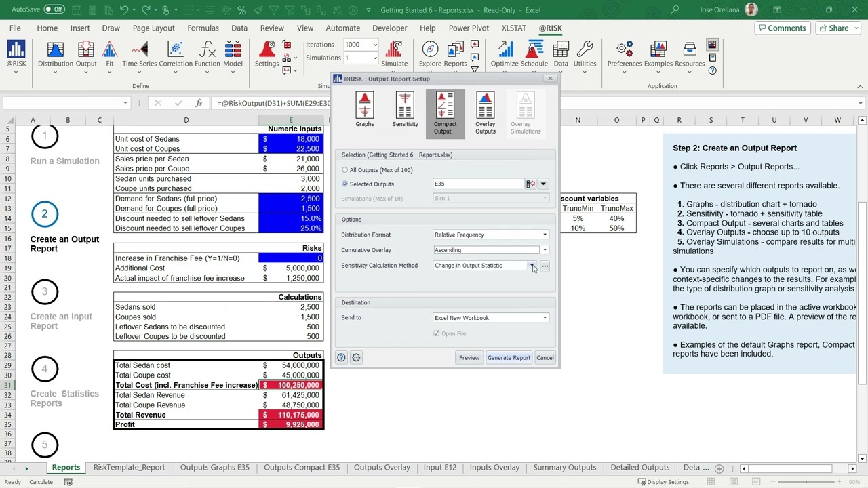868x488 pixels.
Task: Select the Selected Outputs radio button
Action: [344, 184]
